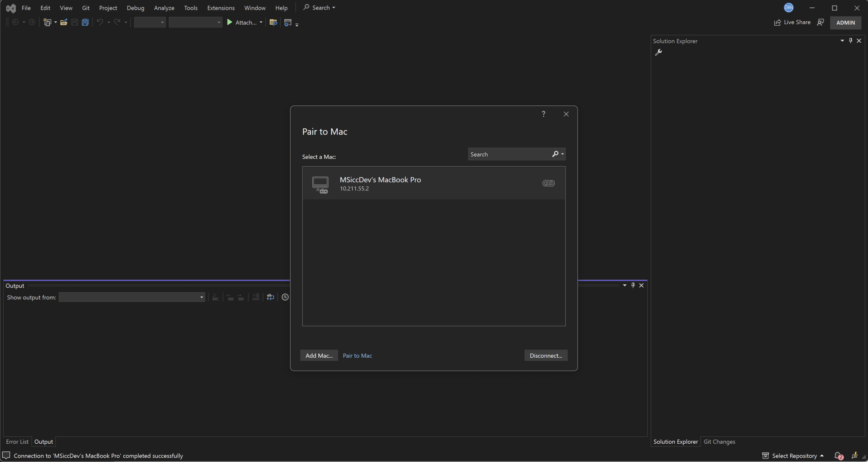
Task: Click the Visual Studio logo icon
Action: pos(11,8)
